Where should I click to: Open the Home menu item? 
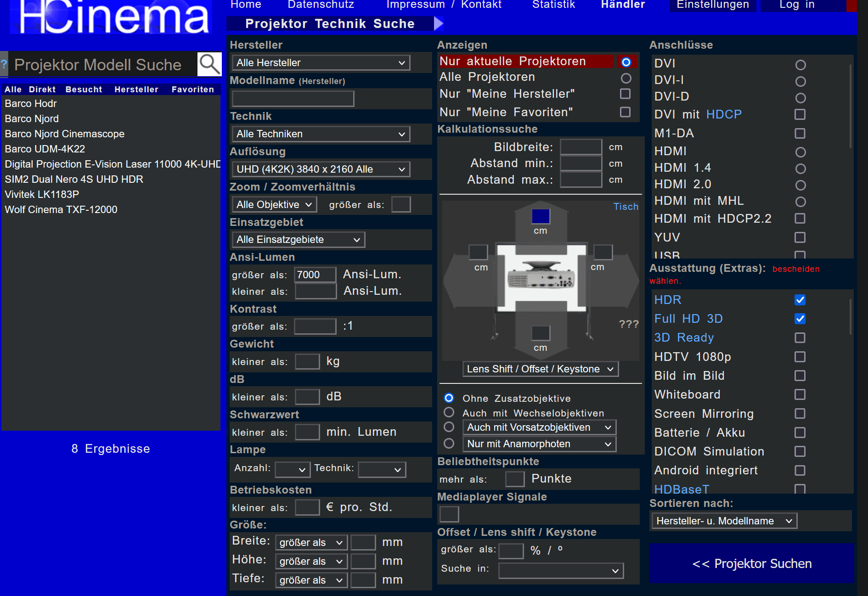tap(246, 5)
